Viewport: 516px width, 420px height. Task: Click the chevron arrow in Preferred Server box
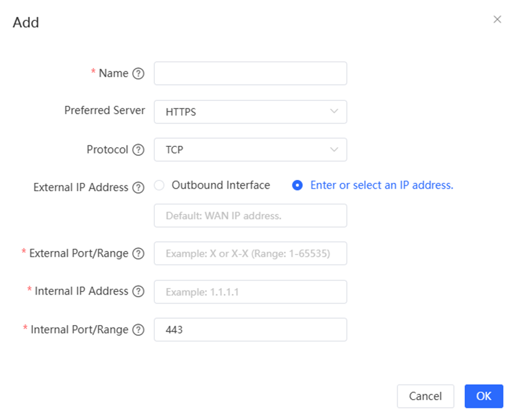[x=334, y=112]
